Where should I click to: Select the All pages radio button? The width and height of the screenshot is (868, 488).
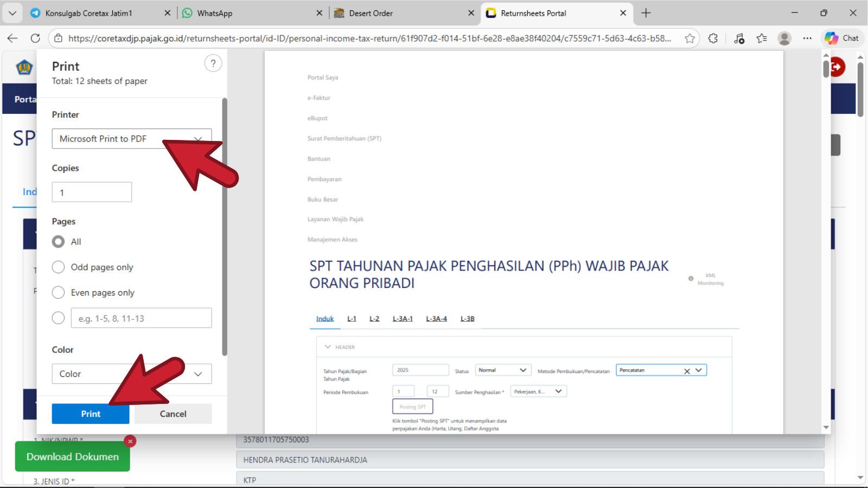(x=59, y=242)
